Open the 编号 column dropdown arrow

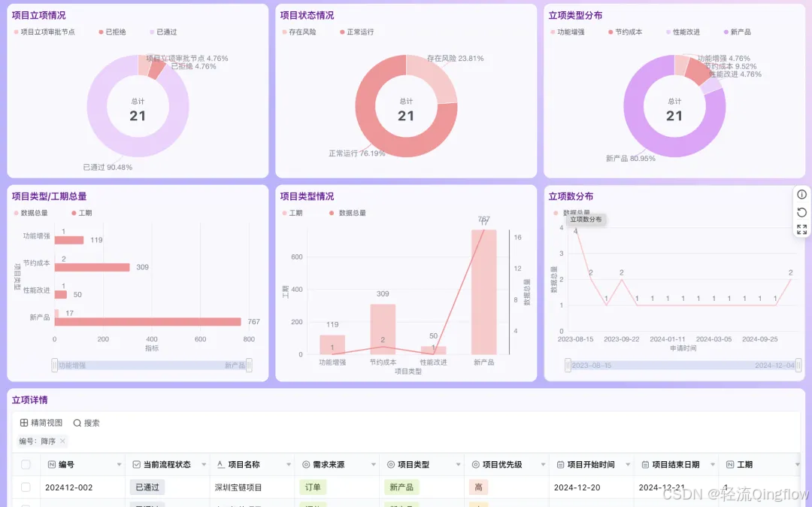pyautogui.click(x=119, y=465)
